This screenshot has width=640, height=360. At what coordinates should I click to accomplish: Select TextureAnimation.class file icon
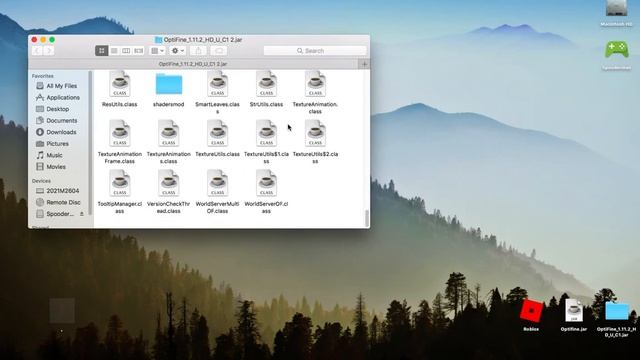pos(316,84)
